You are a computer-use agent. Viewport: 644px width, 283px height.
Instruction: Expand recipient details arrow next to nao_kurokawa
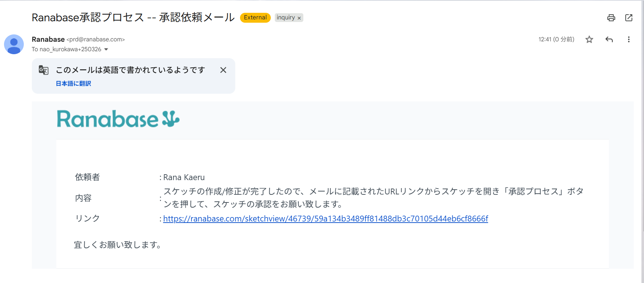coord(106,49)
